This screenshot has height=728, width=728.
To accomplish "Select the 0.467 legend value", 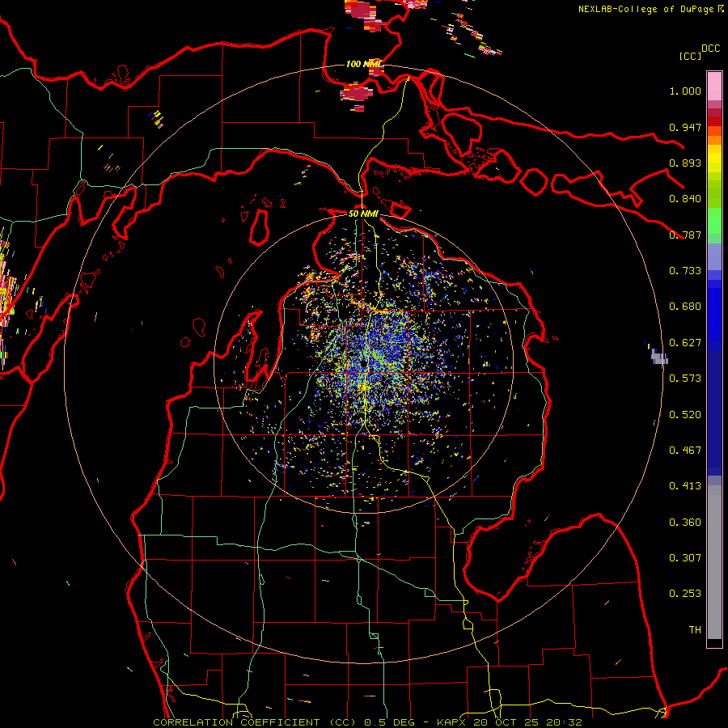I will point(685,451).
